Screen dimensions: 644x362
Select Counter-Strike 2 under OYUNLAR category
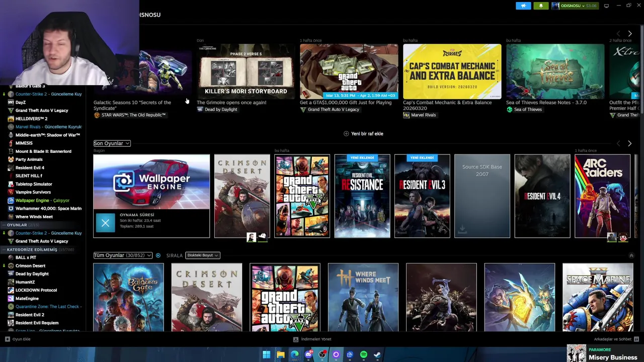click(48, 233)
